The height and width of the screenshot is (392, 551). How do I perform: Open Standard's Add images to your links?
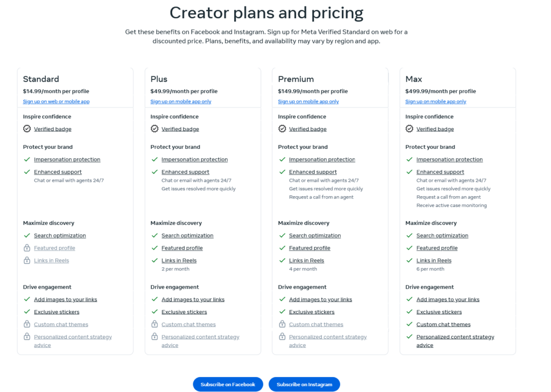tap(65, 300)
